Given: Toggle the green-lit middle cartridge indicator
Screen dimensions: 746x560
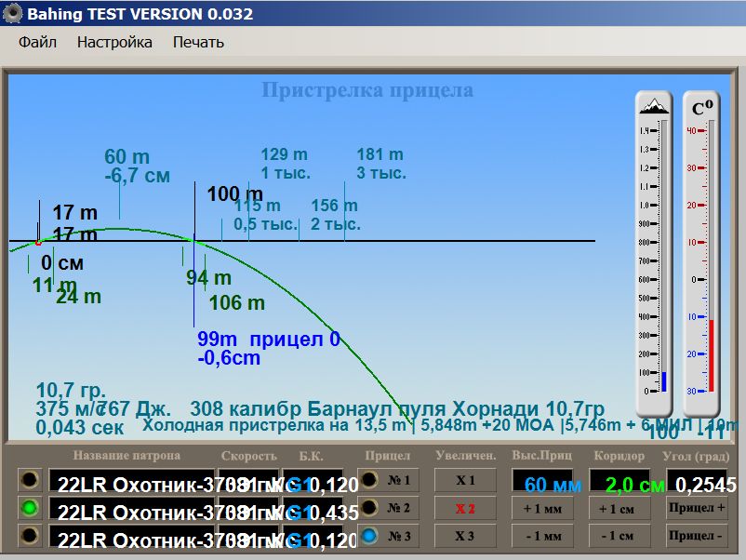Looking at the screenshot, I should [x=32, y=509].
